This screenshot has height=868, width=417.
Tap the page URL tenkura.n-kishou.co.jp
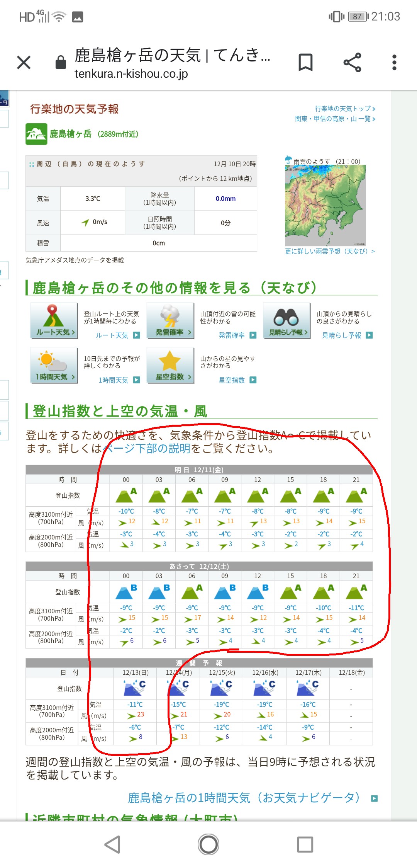131,73
